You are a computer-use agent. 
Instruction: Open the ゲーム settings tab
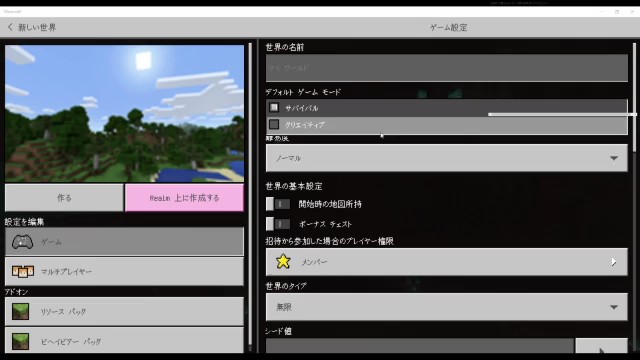coord(124,242)
